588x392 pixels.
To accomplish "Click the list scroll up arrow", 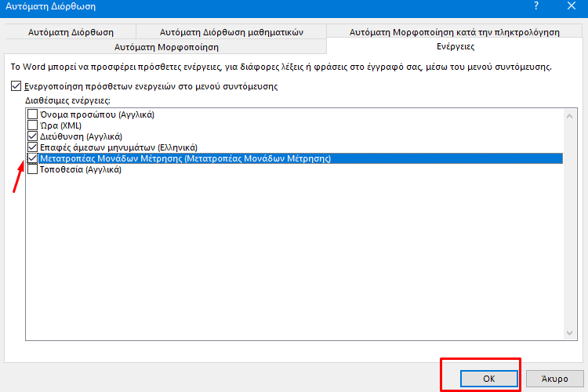I will pyautogui.click(x=570, y=116).
